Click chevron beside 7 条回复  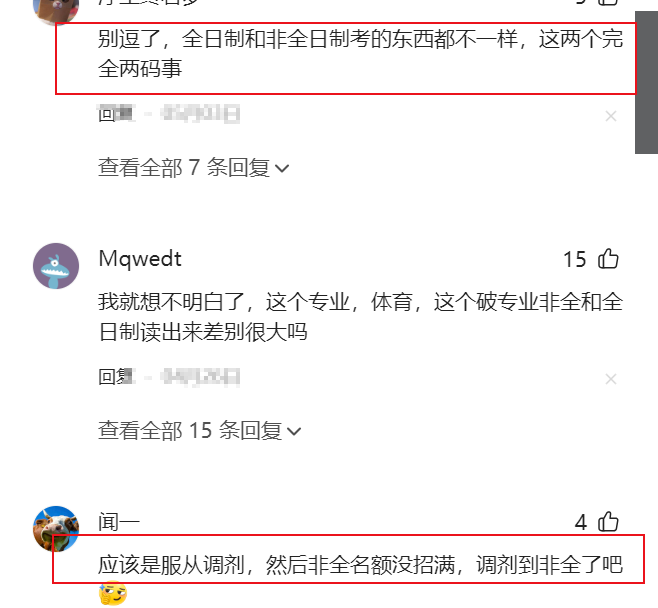pyautogui.click(x=282, y=168)
